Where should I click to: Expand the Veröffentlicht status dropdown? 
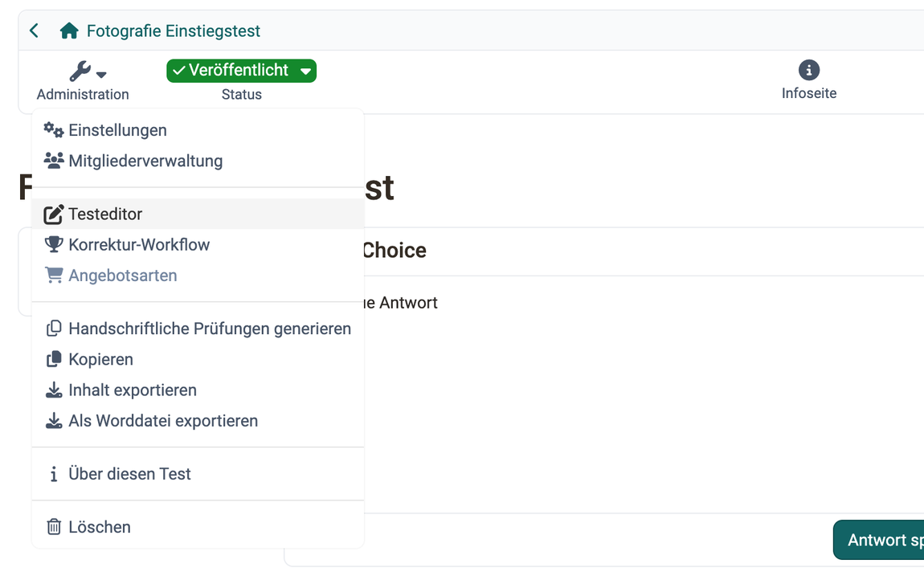point(242,71)
